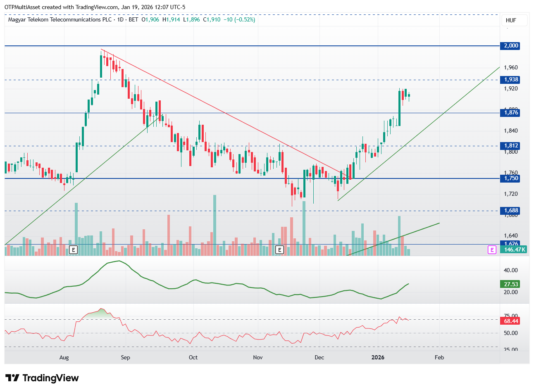534x392 pixels.
Task: Click the BET exchange label
Action: 133,19
